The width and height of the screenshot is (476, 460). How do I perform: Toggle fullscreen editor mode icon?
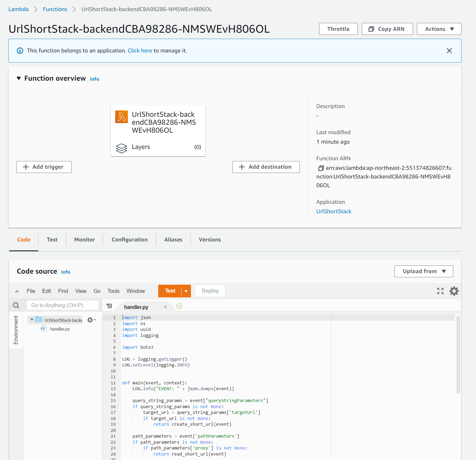440,291
